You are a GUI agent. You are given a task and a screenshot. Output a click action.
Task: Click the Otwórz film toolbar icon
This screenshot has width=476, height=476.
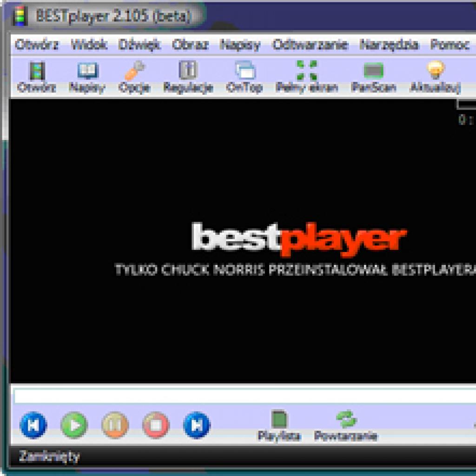(x=36, y=71)
